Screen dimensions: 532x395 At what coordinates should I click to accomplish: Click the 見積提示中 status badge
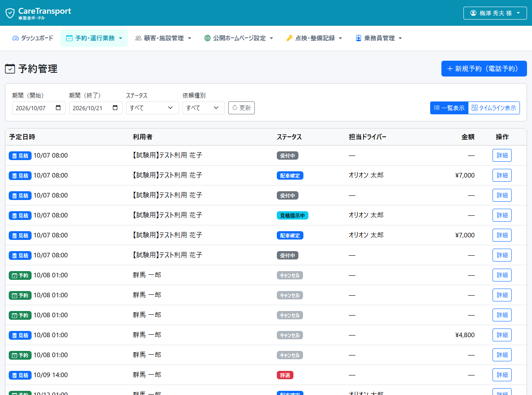point(293,215)
